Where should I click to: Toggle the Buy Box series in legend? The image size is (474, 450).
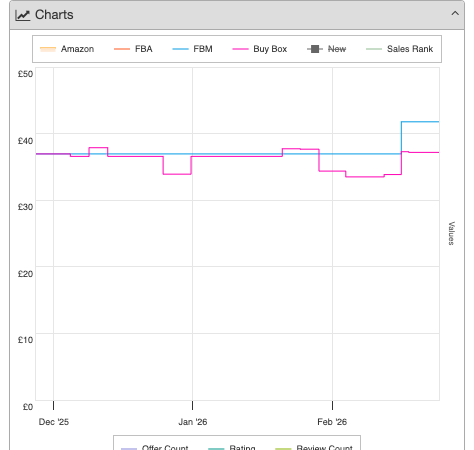click(260, 49)
